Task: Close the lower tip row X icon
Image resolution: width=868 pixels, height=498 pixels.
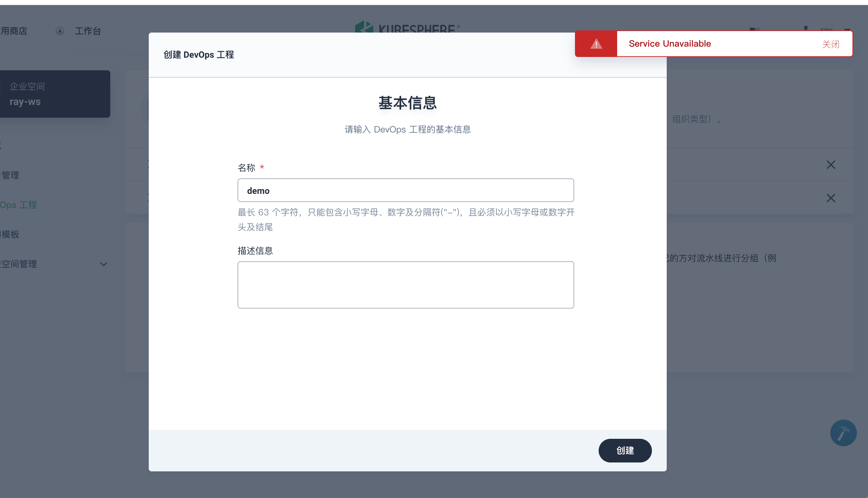Action: (831, 198)
